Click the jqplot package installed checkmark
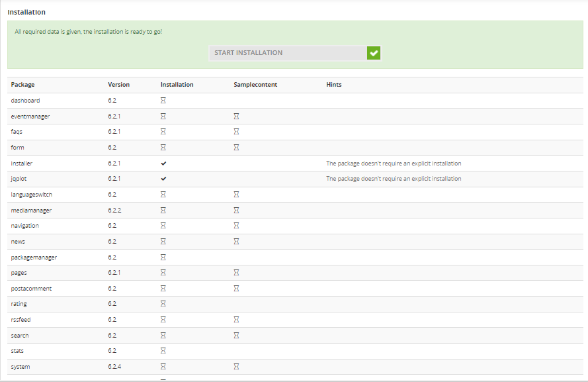The image size is (588, 382). point(163,179)
